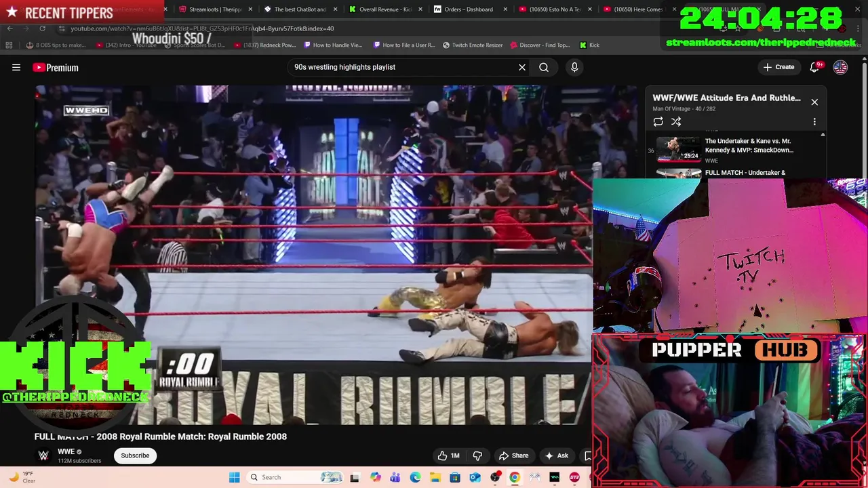The image size is (868, 488).
Task: Start voice search with the microphone
Action: (x=574, y=67)
